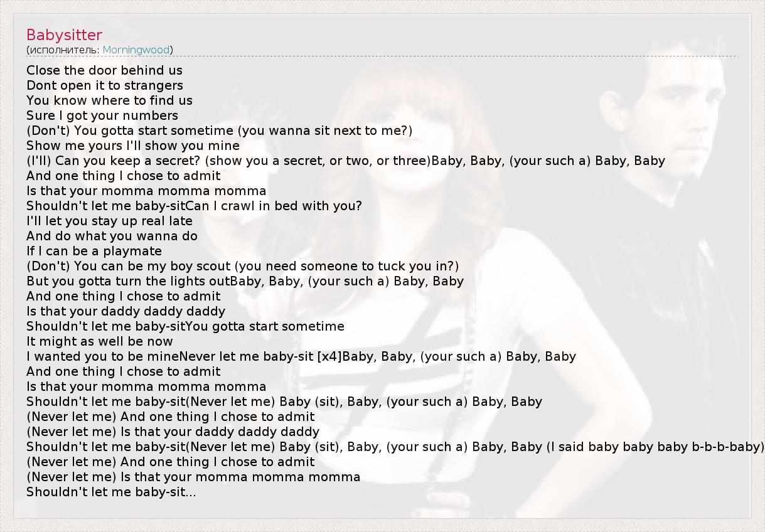Select the line ending '(I said baby baby baby b-b-b-baby)'

(x=395, y=447)
